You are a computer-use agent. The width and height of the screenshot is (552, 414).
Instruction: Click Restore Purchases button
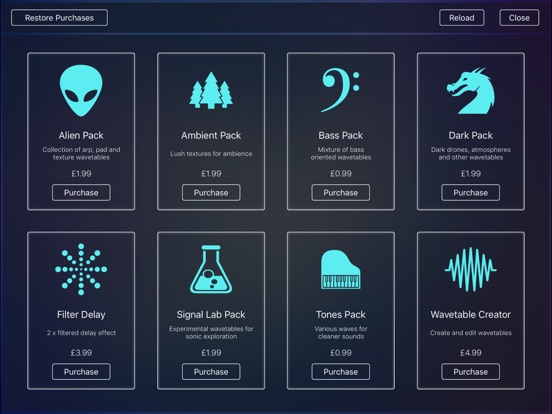click(59, 18)
